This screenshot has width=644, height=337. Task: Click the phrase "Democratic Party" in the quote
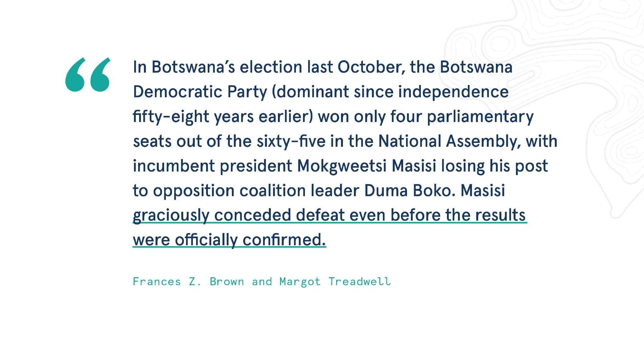point(200,92)
